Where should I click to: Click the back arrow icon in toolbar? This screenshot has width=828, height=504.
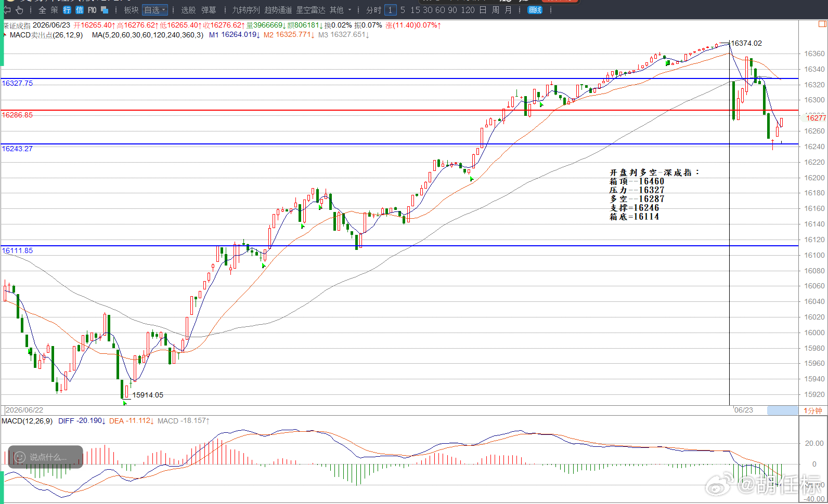click(x=7, y=10)
